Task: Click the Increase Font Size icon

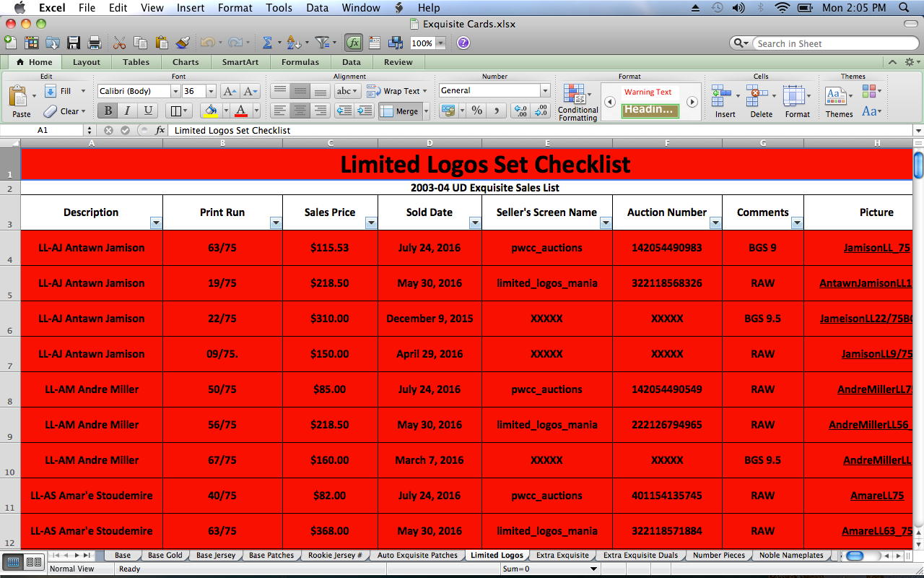Action: coord(229,91)
